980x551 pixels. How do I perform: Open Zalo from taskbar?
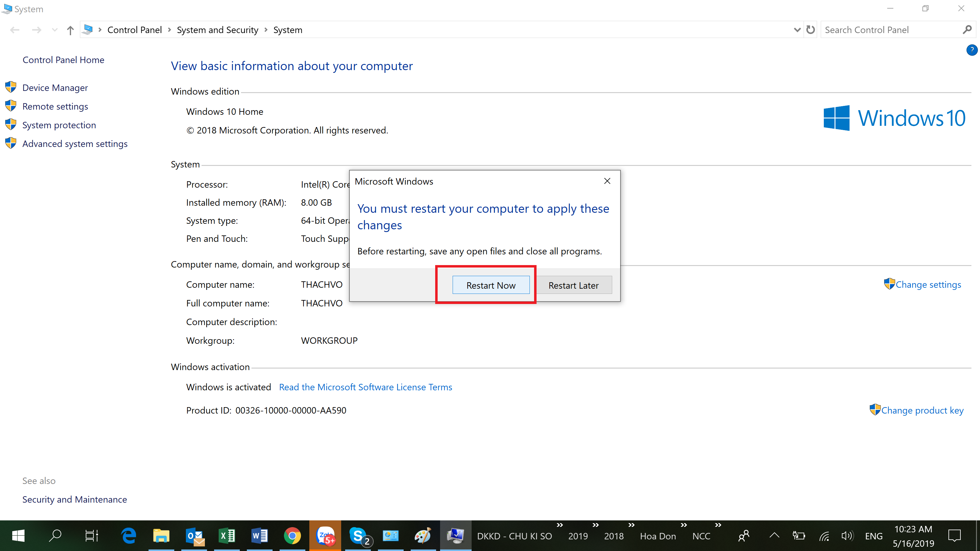[x=325, y=536]
